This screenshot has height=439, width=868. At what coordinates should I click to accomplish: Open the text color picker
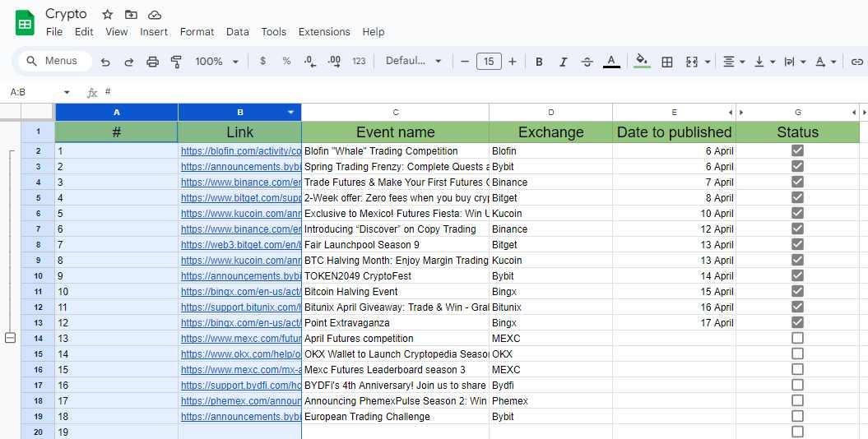[x=611, y=62]
